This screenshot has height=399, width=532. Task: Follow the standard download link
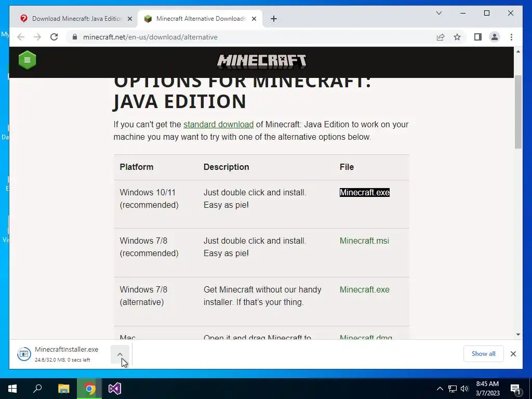(219, 125)
